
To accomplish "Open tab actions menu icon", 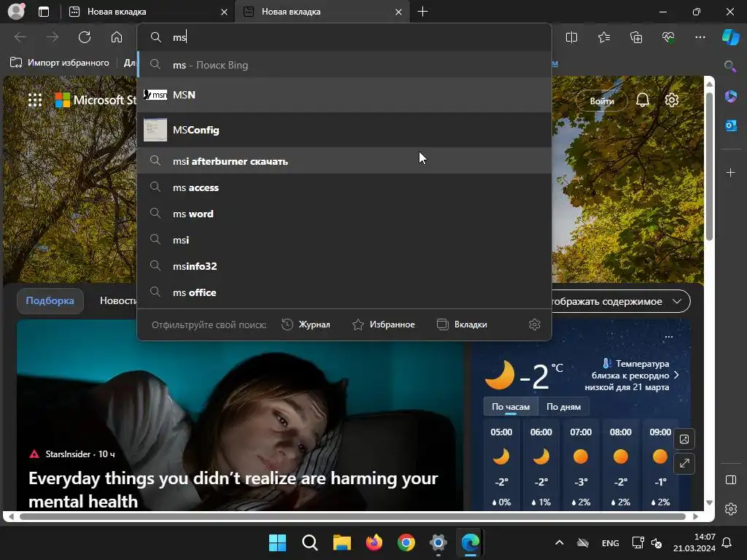I will pos(43,12).
